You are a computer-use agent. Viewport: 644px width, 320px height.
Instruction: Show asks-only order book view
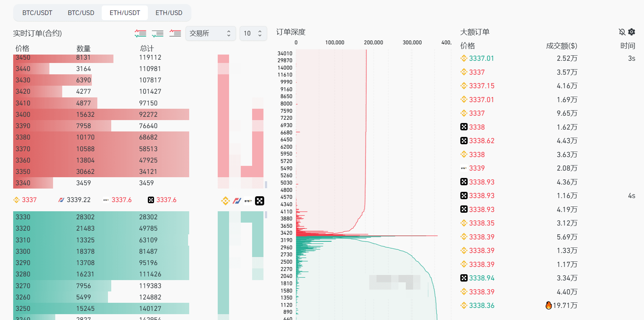(x=175, y=33)
